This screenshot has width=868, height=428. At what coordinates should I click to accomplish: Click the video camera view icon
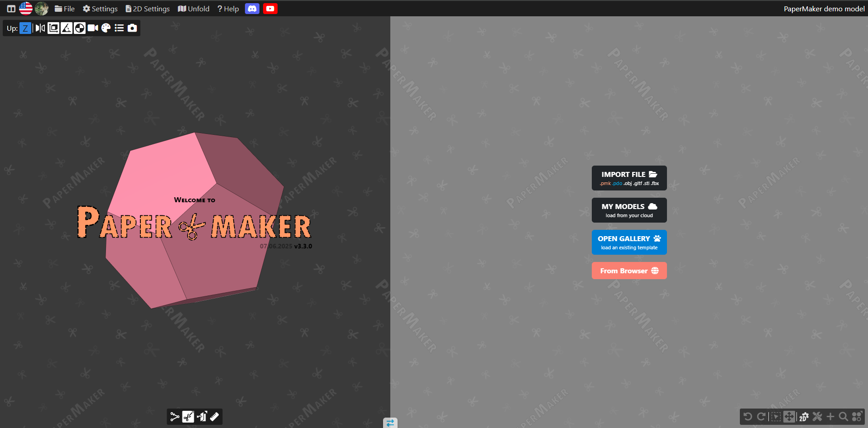click(93, 28)
